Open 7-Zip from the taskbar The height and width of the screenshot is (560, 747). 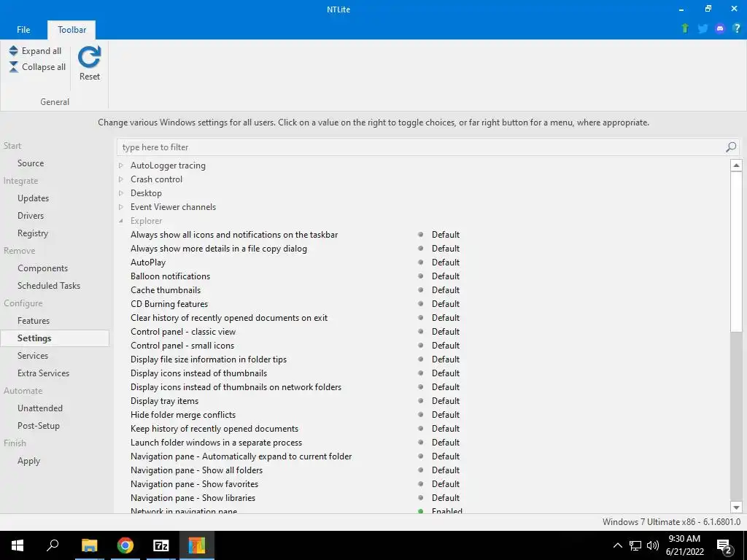pyautogui.click(x=161, y=545)
